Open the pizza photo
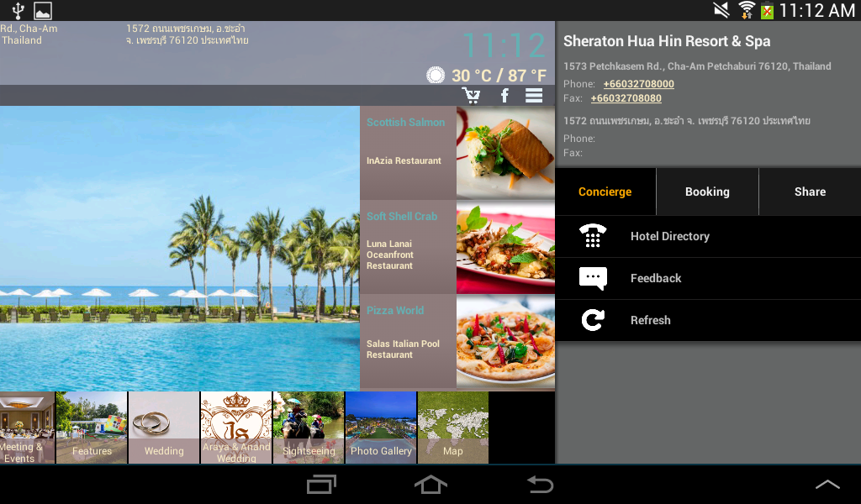Screen dimensions: 861x504 pyautogui.click(x=505, y=342)
